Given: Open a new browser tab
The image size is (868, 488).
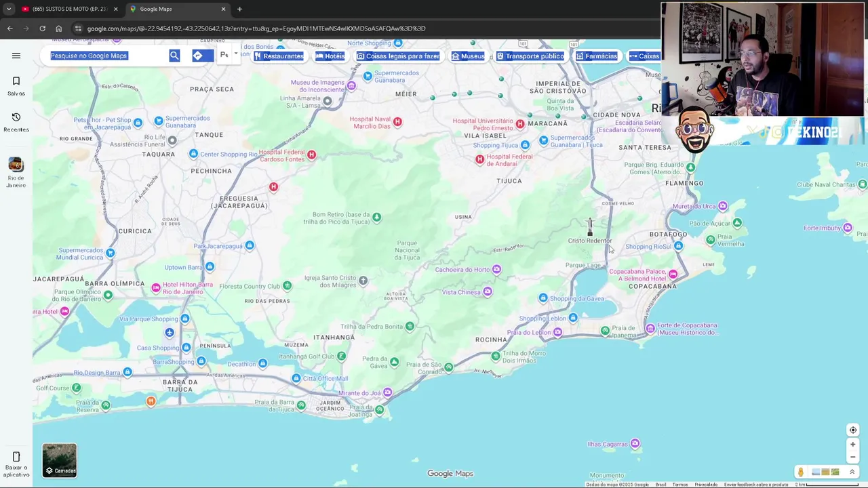Looking at the screenshot, I should (239, 9).
